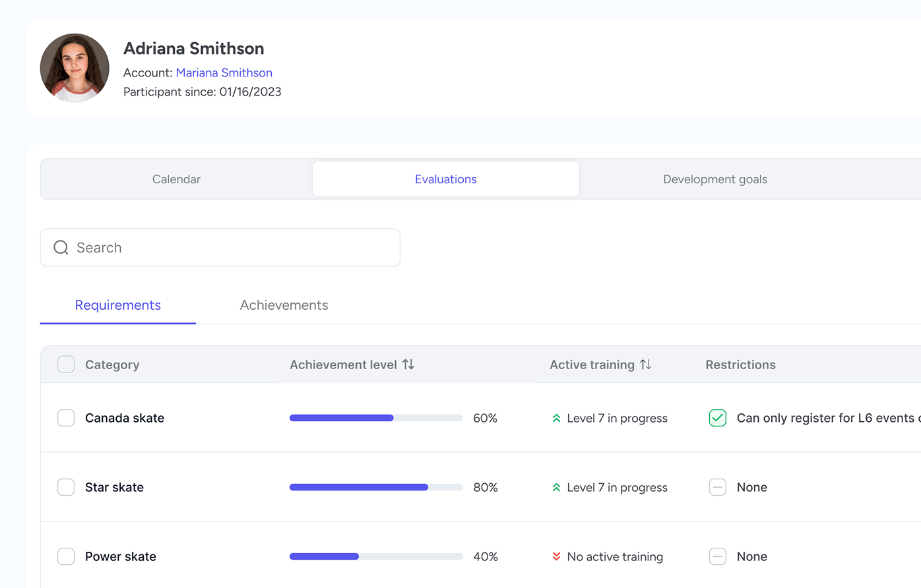This screenshot has width=921, height=588.
Task: Click red down-arrows icon in Power skate row
Action: pos(556,556)
